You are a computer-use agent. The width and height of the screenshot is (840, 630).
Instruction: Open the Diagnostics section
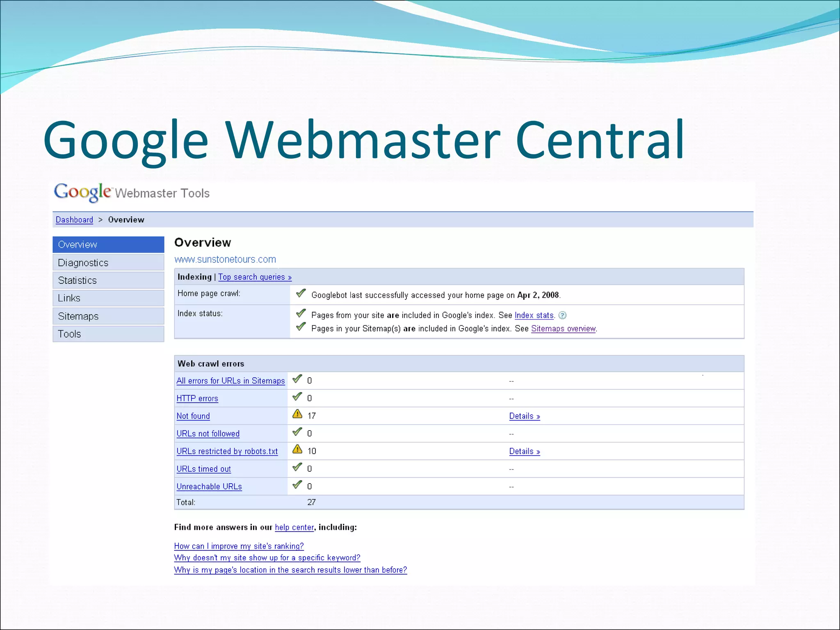click(108, 262)
